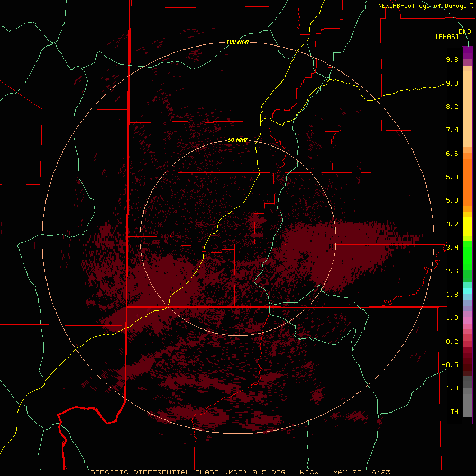
Task: Click the [PHAS] units label
Action: 447,36
